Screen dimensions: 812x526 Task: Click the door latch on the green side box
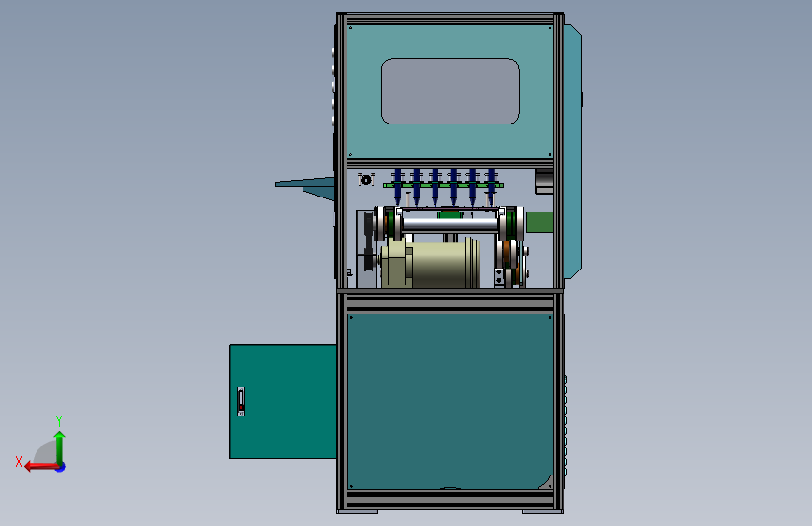tap(241, 402)
